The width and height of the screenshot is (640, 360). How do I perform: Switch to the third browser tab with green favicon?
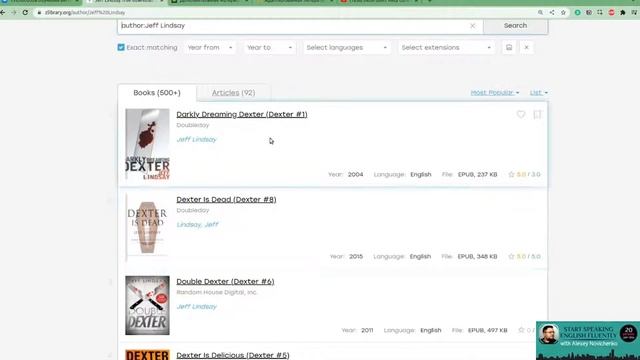tap(210, 2)
